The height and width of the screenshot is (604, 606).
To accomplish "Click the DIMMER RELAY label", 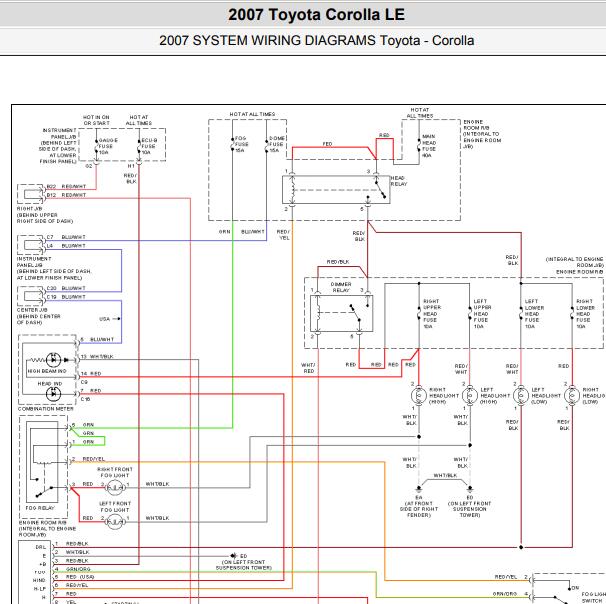I will pyautogui.click(x=341, y=287).
